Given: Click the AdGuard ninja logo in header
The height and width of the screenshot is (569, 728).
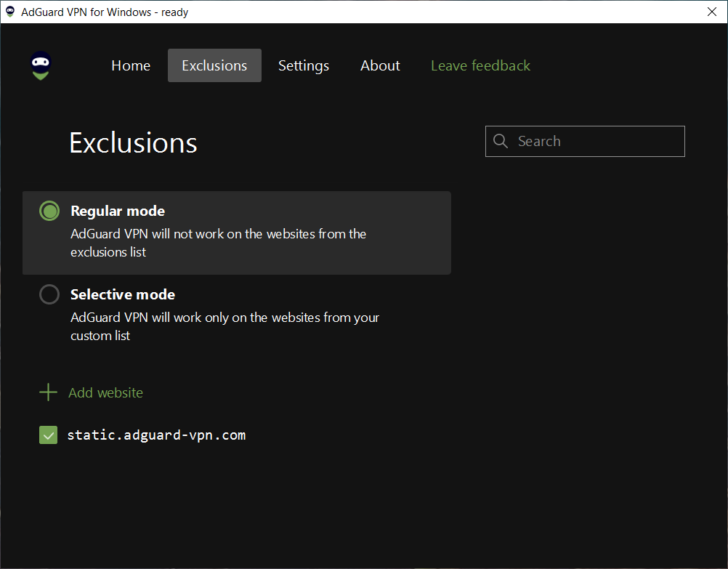Looking at the screenshot, I should (x=41, y=66).
